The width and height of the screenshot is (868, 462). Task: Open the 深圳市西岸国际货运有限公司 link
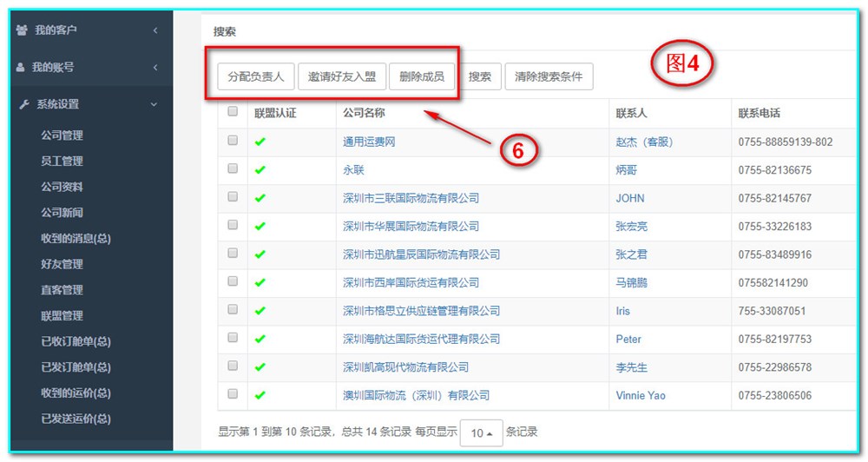411,283
